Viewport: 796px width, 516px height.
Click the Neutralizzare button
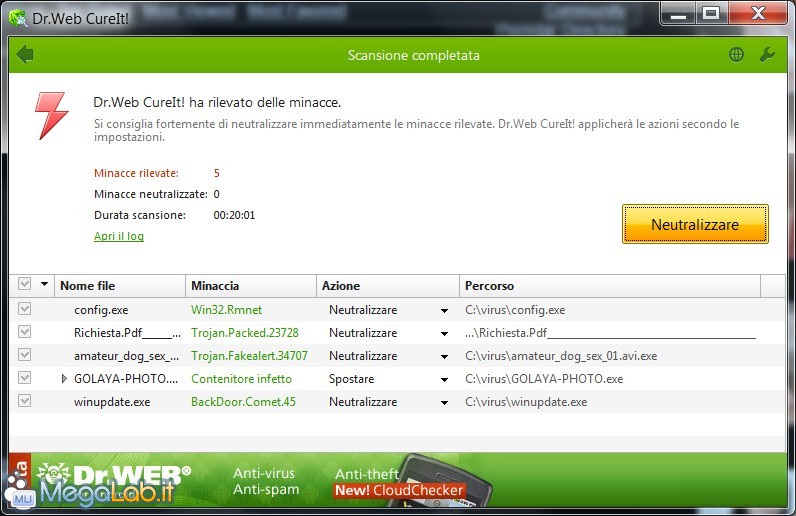(695, 224)
